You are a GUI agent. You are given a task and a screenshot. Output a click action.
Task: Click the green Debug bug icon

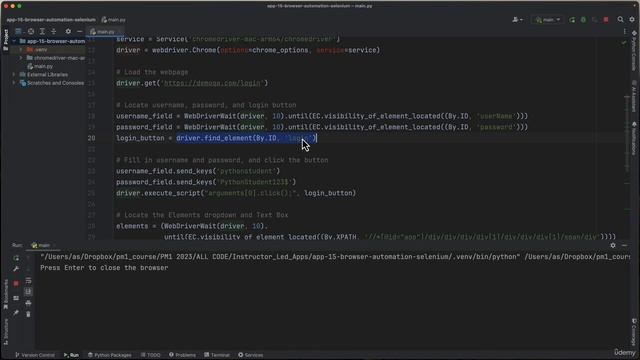click(583, 20)
